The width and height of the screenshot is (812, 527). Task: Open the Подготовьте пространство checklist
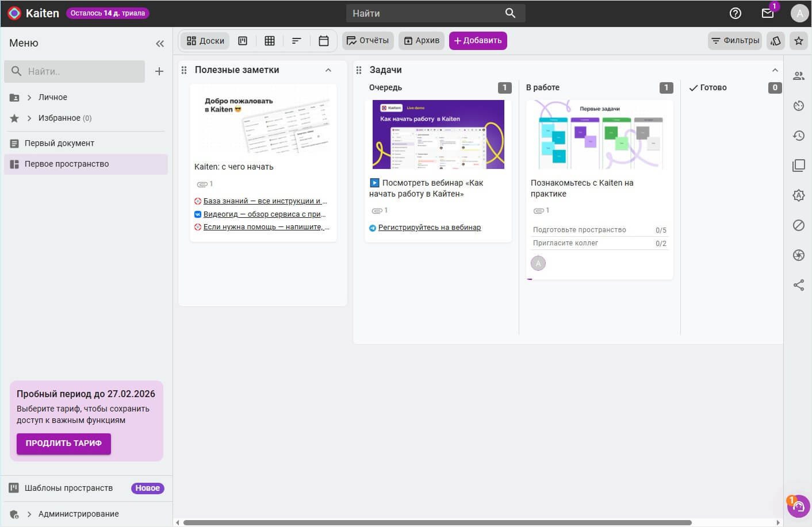coord(599,230)
